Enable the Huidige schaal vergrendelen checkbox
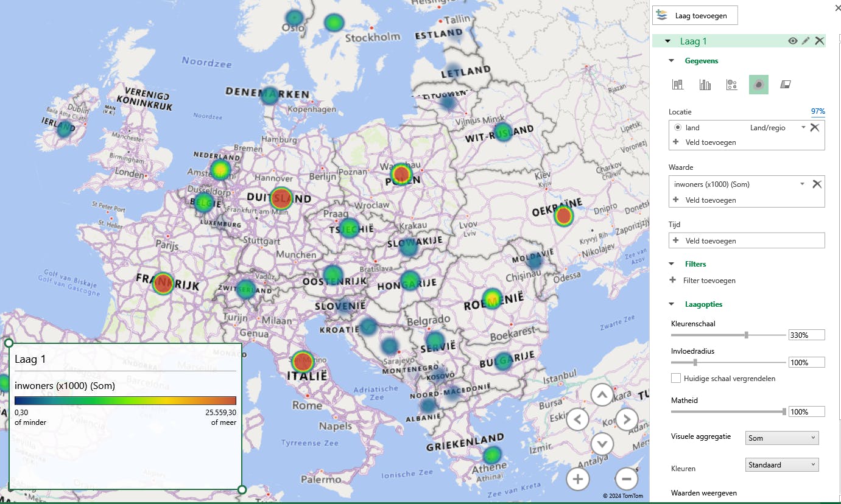Screen dimensions: 841x504 coord(676,378)
